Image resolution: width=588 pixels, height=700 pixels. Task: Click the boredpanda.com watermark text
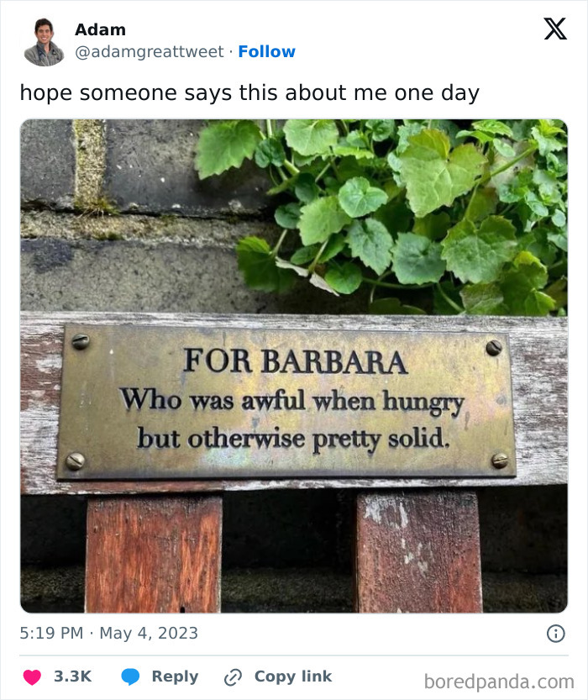coord(500,680)
